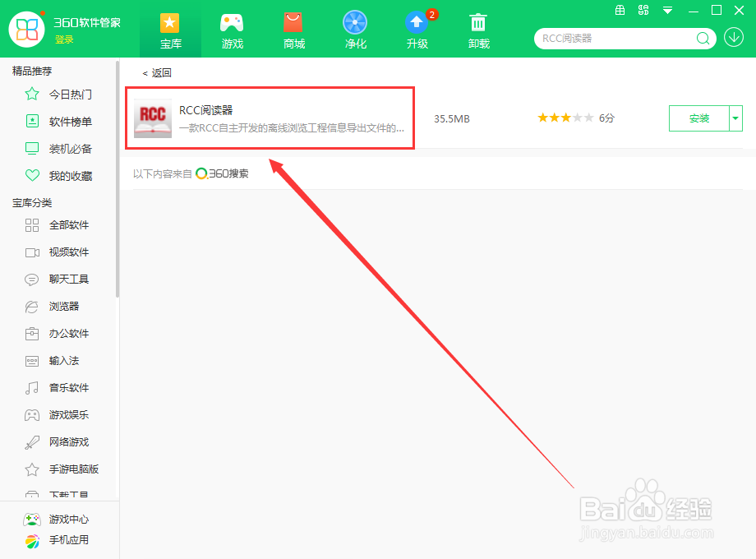Open 手机应用 at sidebar bottom
This screenshot has width=756, height=559.
(x=69, y=540)
